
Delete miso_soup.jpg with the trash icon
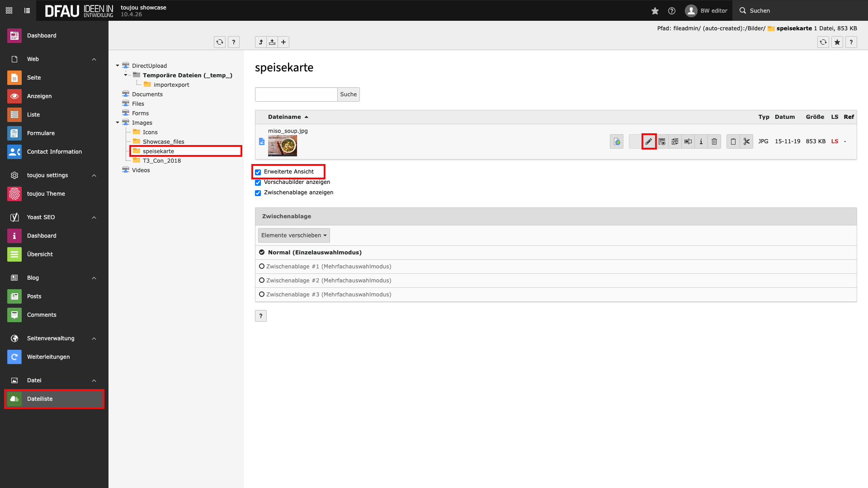714,141
